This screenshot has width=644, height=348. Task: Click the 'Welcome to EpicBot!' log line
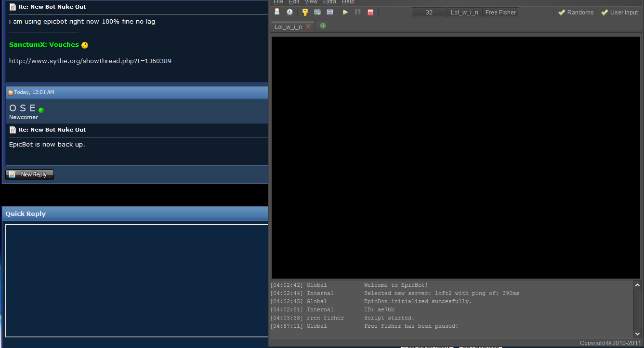(x=396, y=285)
